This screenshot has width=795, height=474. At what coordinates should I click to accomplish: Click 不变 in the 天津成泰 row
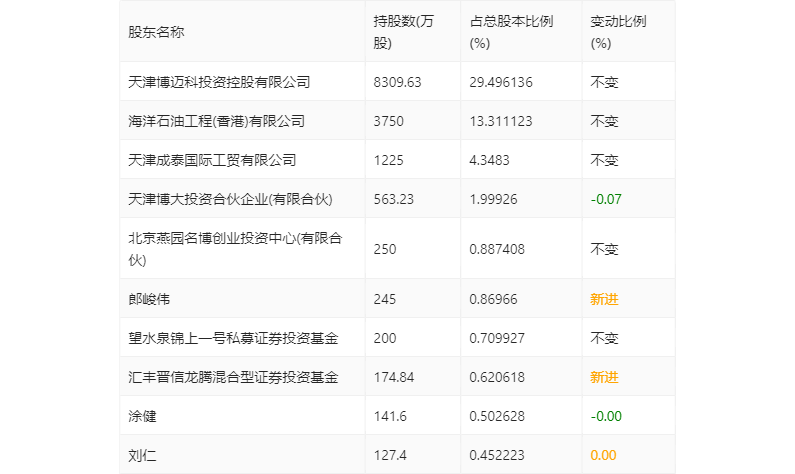604,160
